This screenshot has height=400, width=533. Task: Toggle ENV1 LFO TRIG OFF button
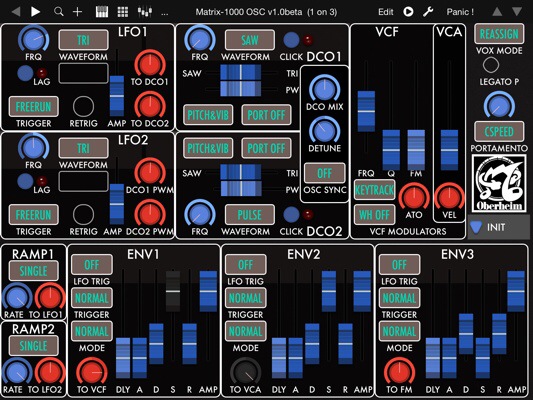tap(92, 264)
